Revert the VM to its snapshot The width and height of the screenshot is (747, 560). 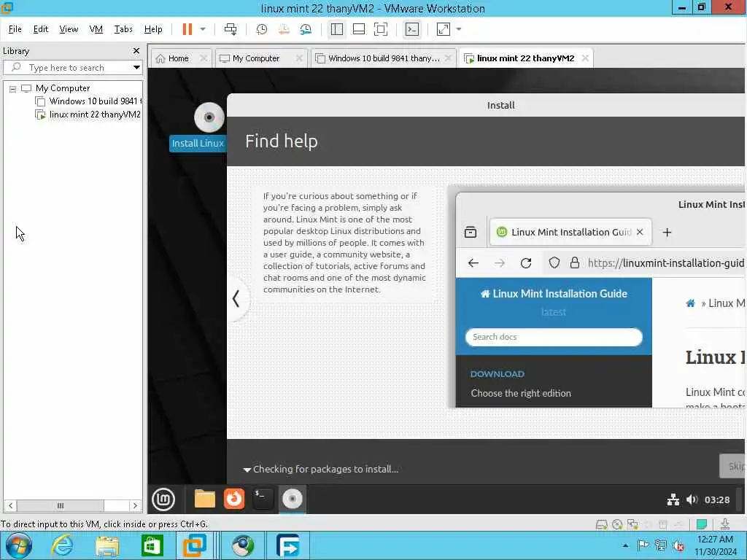click(284, 29)
